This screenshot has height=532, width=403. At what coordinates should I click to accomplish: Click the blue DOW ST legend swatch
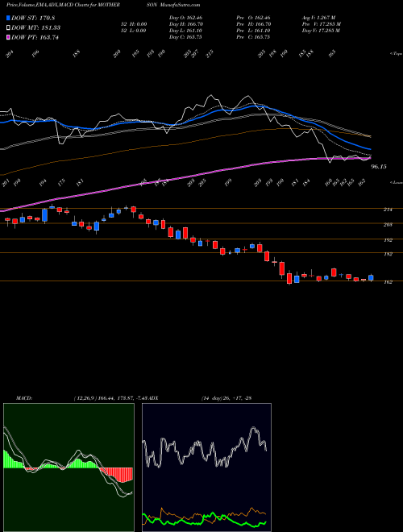tap(8, 18)
